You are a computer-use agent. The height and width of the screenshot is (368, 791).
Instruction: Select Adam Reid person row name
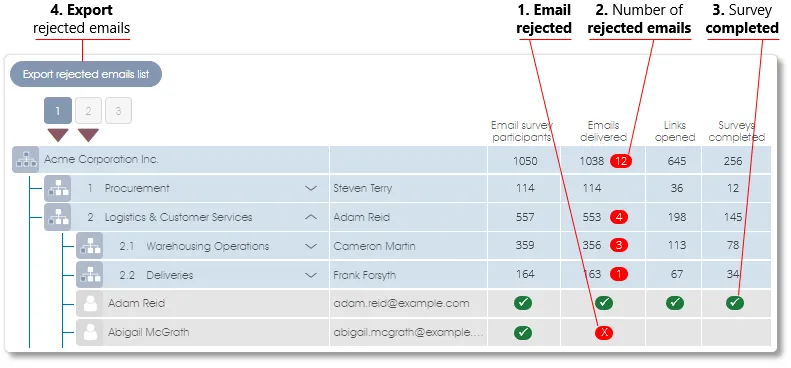tap(136, 303)
